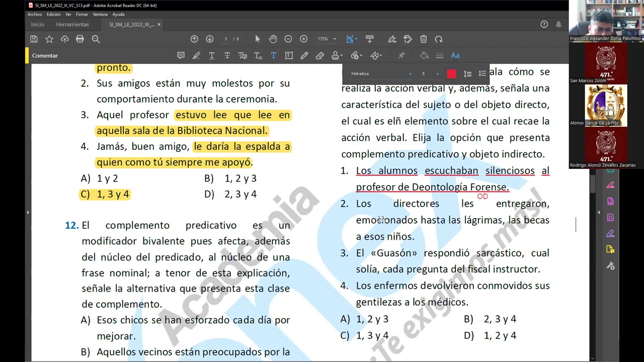This screenshot has height=362, width=644.
Task: Select the text box tool
Action: click(289, 56)
